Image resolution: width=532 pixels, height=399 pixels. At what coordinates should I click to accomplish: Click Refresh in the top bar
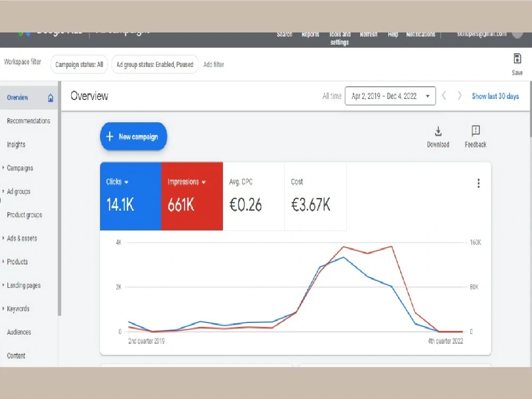(x=369, y=35)
